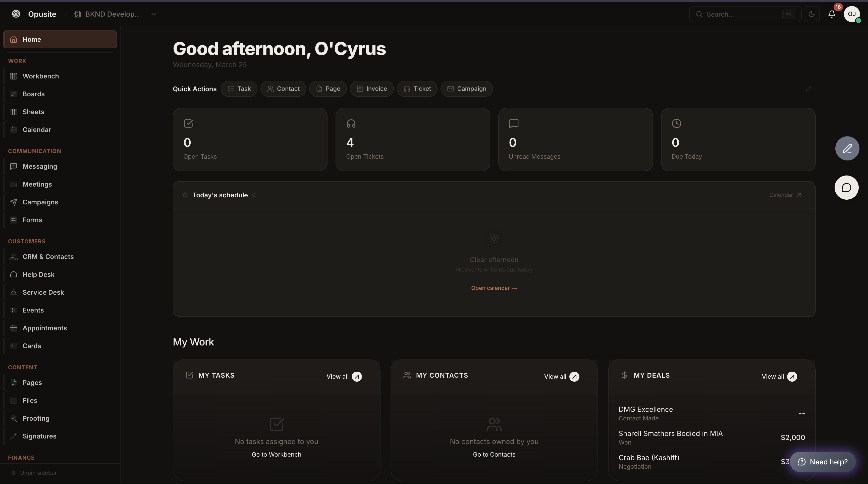868x484 pixels.
Task: Open the calendar from the empty schedule
Action: point(494,288)
